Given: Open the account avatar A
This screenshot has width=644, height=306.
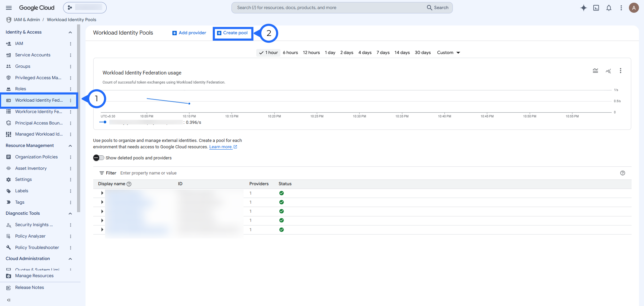Looking at the screenshot, I should 634,8.
